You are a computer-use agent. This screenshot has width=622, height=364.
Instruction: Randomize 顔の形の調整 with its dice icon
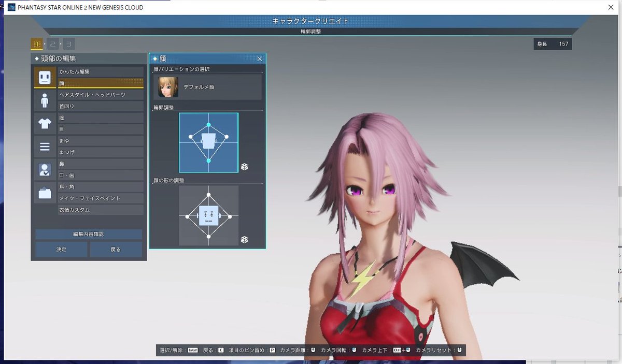(x=245, y=240)
